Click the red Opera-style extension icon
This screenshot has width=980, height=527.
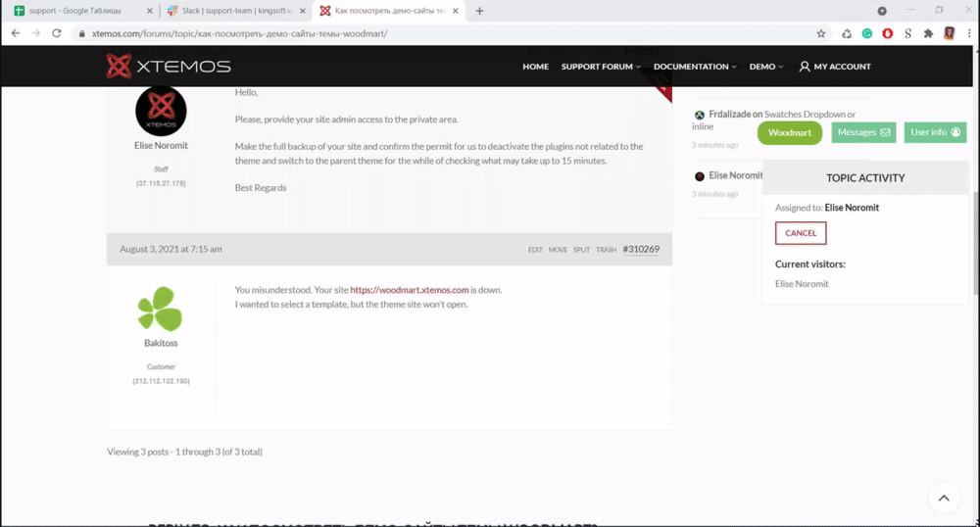[x=888, y=33]
